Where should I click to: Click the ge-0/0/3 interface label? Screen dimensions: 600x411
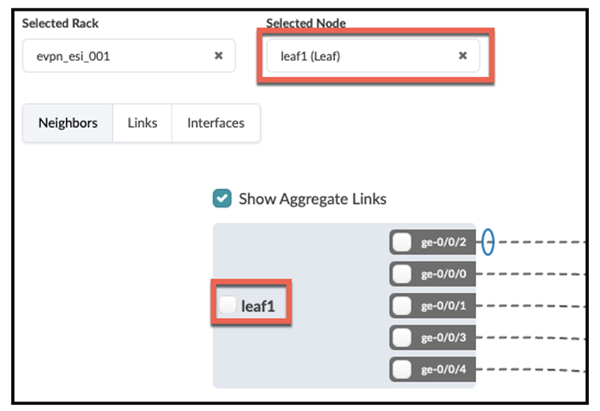pos(444,337)
